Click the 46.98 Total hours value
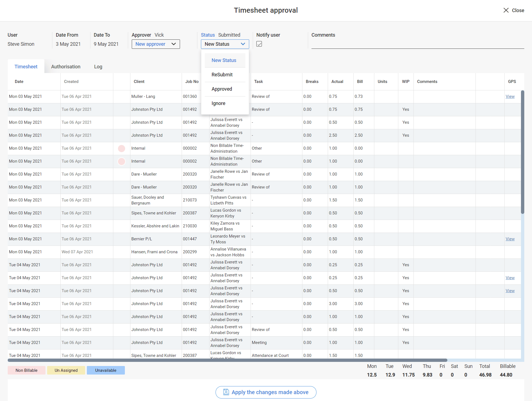 [x=485, y=375]
